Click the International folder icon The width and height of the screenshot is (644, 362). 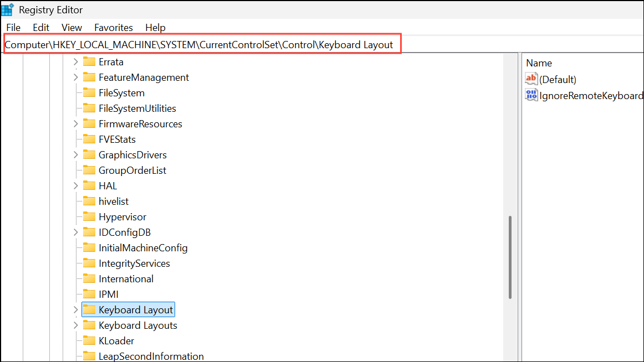(x=89, y=278)
